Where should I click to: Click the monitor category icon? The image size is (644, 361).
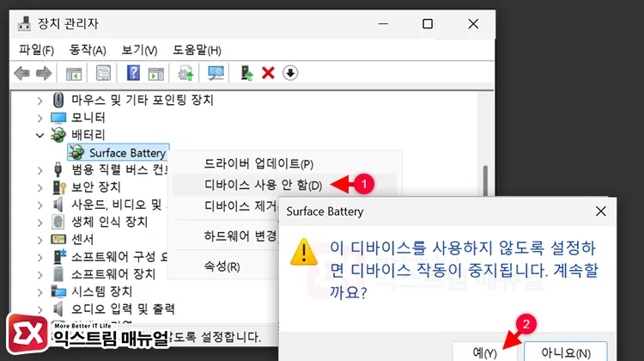pyautogui.click(x=58, y=118)
